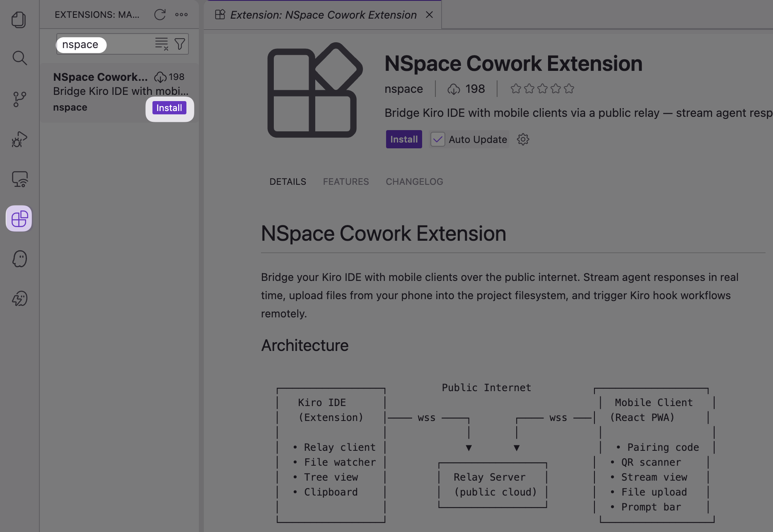Open Source Control view in activity bar
The image size is (773, 532).
(19, 99)
